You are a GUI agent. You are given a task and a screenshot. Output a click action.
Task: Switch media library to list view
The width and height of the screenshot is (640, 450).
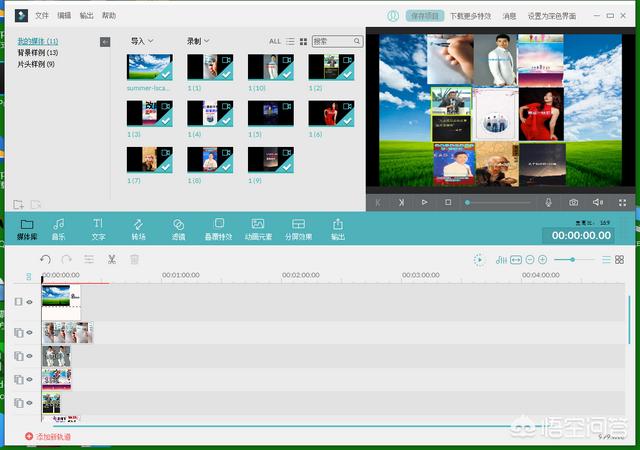click(x=290, y=41)
